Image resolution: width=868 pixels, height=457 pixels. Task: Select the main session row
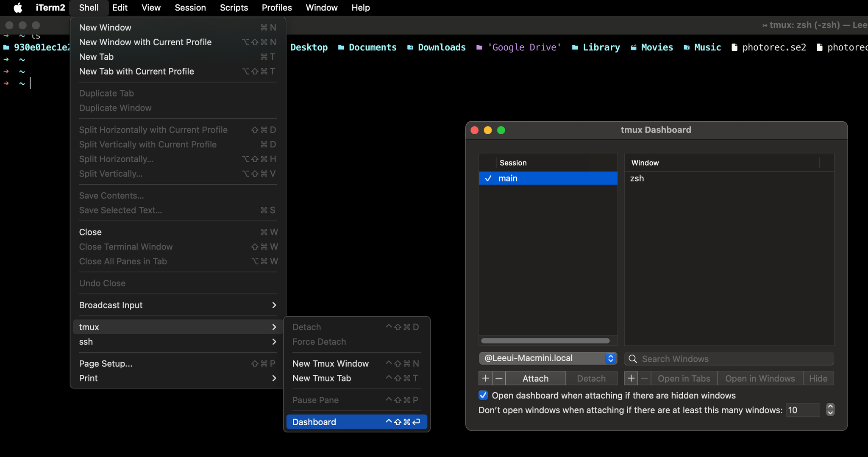[x=548, y=178]
